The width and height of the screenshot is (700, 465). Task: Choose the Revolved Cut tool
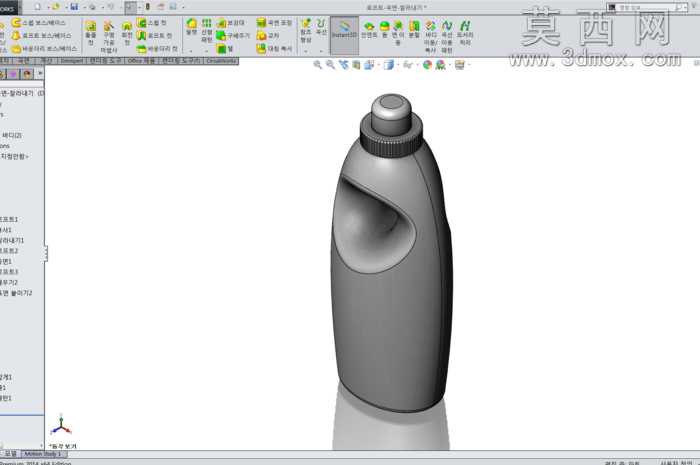127,33
